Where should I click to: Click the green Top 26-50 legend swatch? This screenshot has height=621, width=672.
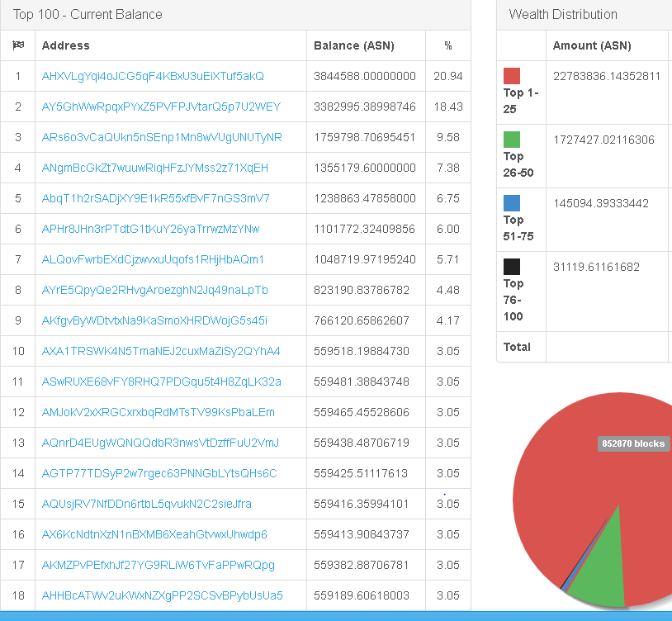coord(512,140)
